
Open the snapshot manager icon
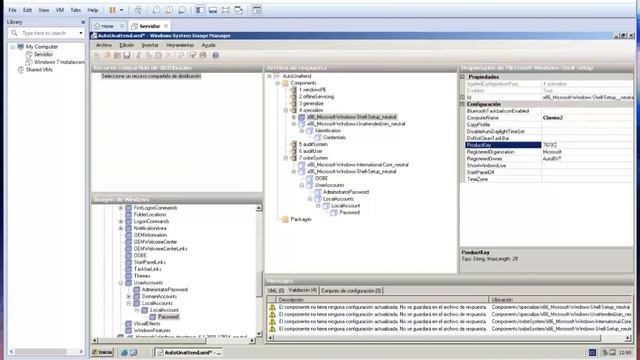(x=182, y=10)
